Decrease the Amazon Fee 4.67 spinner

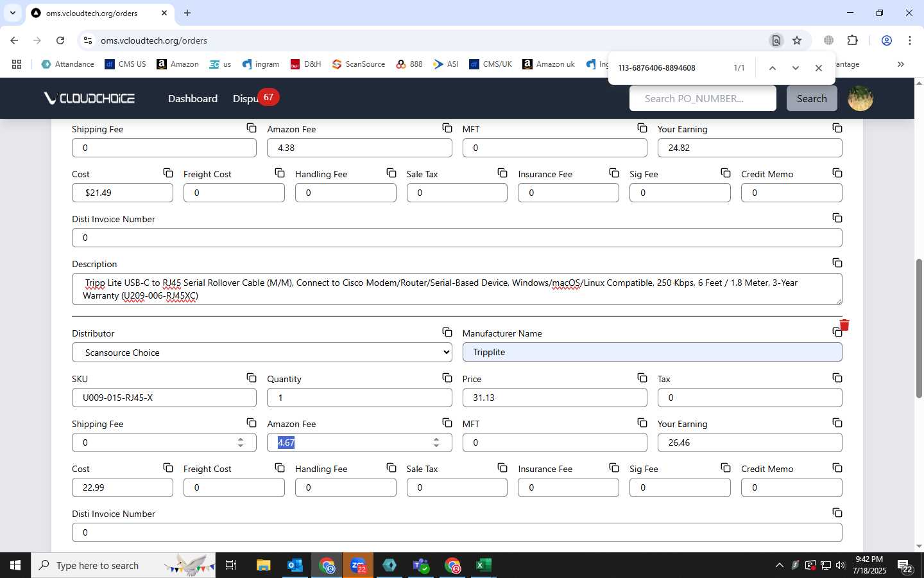[x=436, y=446]
